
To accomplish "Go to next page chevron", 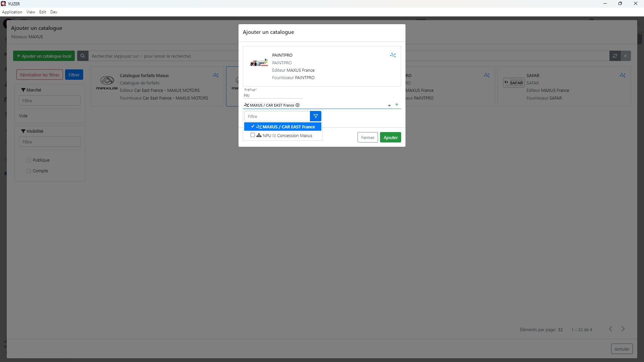I will pyautogui.click(x=623, y=329).
